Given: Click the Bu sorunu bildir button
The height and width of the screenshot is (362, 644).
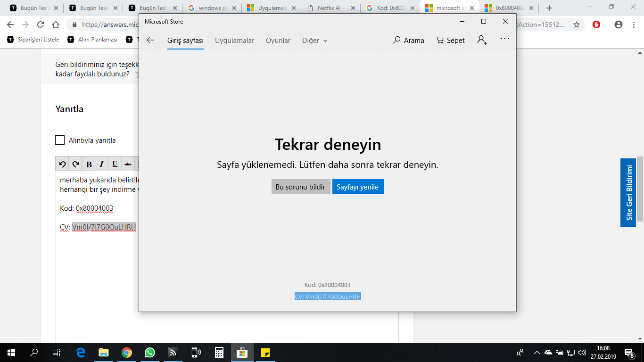Looking at the screenshot, I should click(x=301, y=187).
